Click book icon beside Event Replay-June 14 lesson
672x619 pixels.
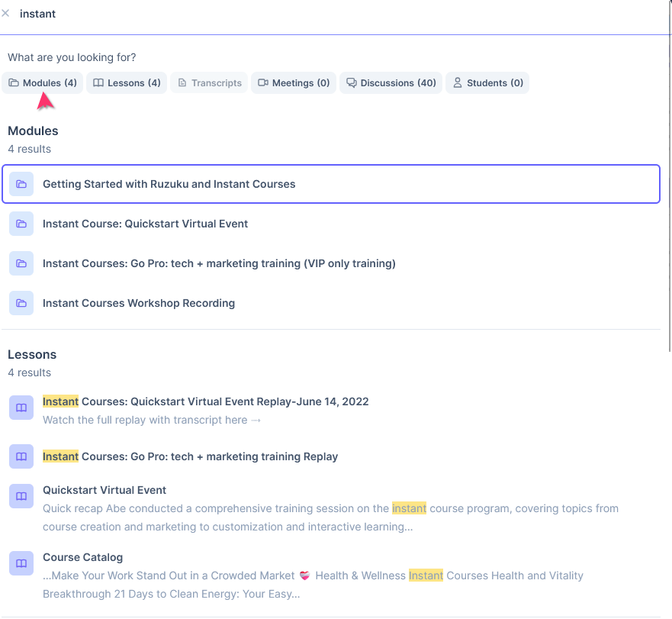pos(21,408)
